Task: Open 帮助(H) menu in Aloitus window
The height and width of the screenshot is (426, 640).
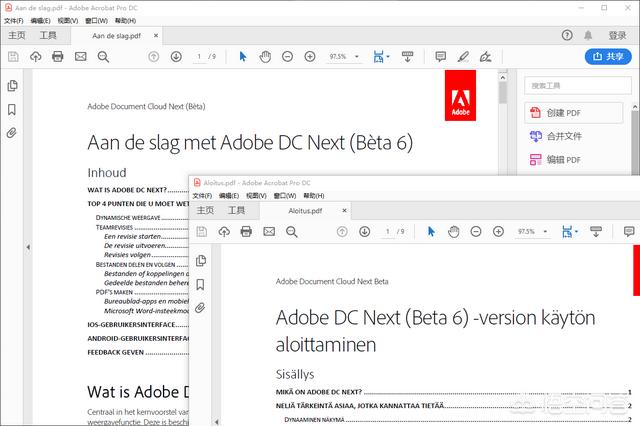Action: pos(314,196)
